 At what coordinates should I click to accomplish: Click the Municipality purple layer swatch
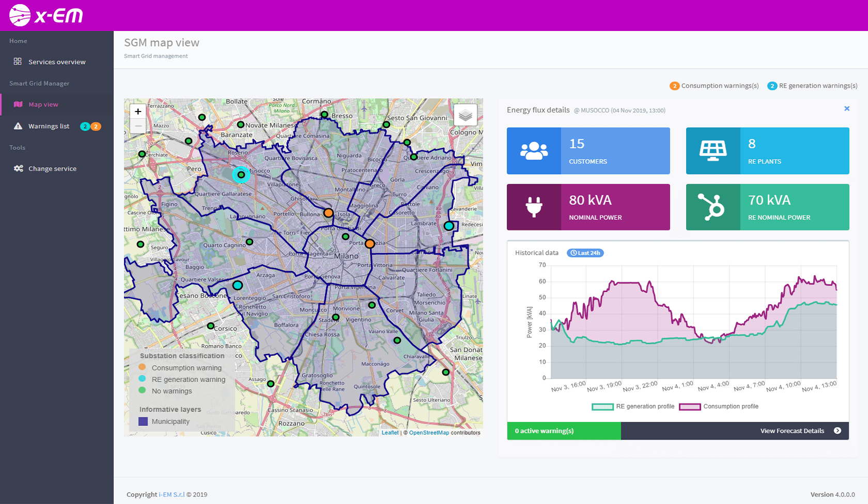[144, 421]
